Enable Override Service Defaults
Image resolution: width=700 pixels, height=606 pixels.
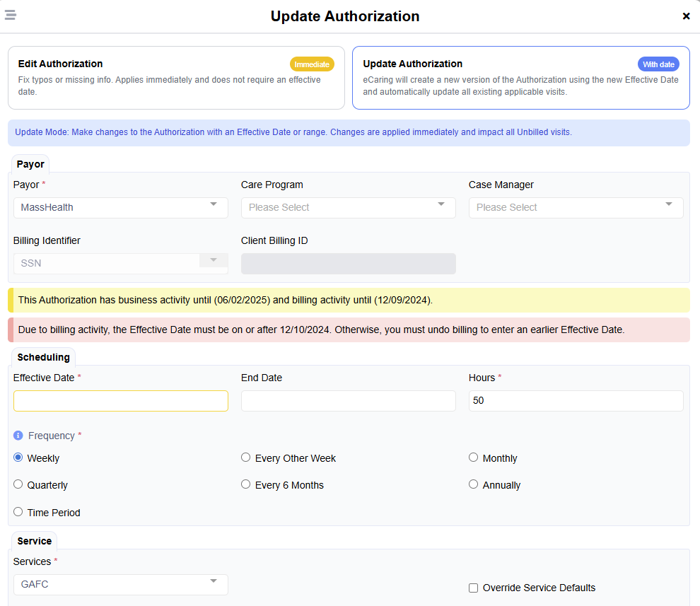tap(473, 588)
